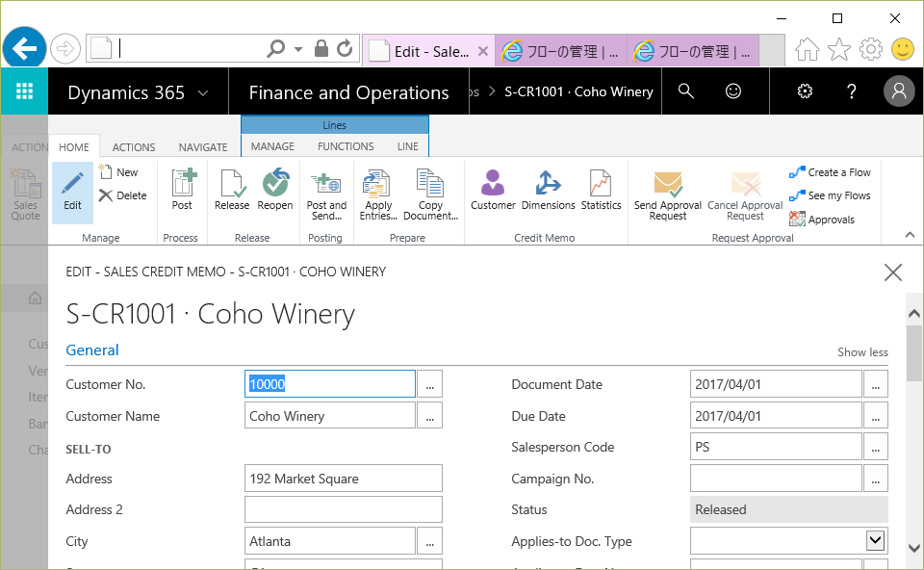Click S-CR1001 · Coho Winery breadcrumb
The image size is (924, 570).
pyautogui.click(x=578, y=92)
